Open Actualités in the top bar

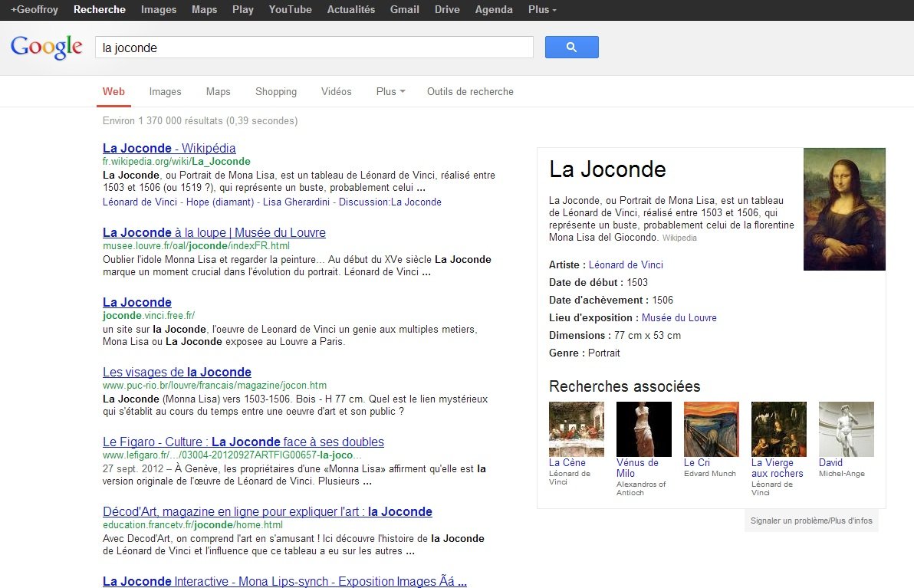tap(351, 9)
